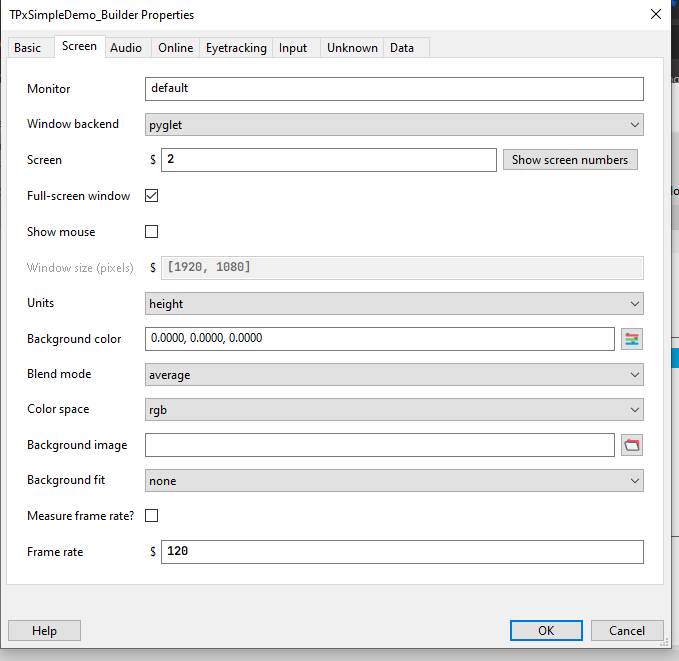The height and width of the screenshot is (661, 679).
Task: Close the Properties dialog window
Action: 655,15
